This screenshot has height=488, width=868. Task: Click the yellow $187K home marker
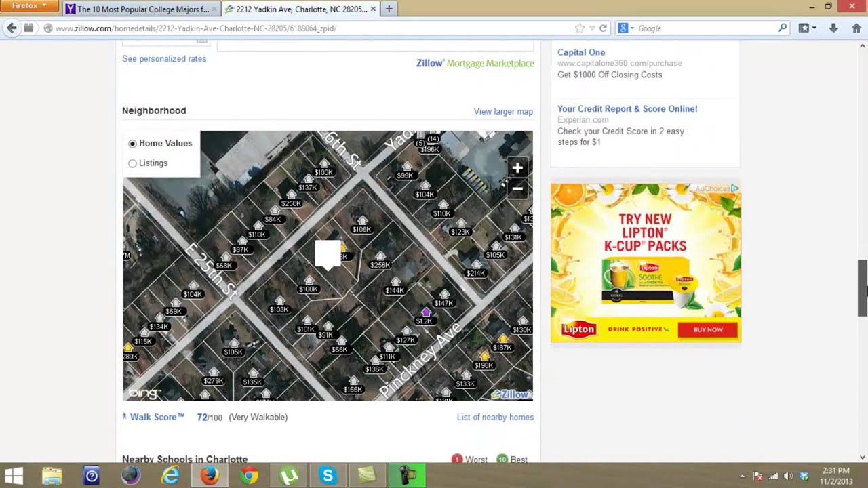coord(502,344)
